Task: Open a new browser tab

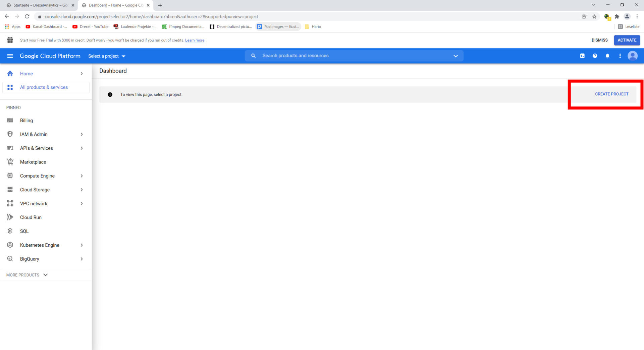Action: coord(160,5)
